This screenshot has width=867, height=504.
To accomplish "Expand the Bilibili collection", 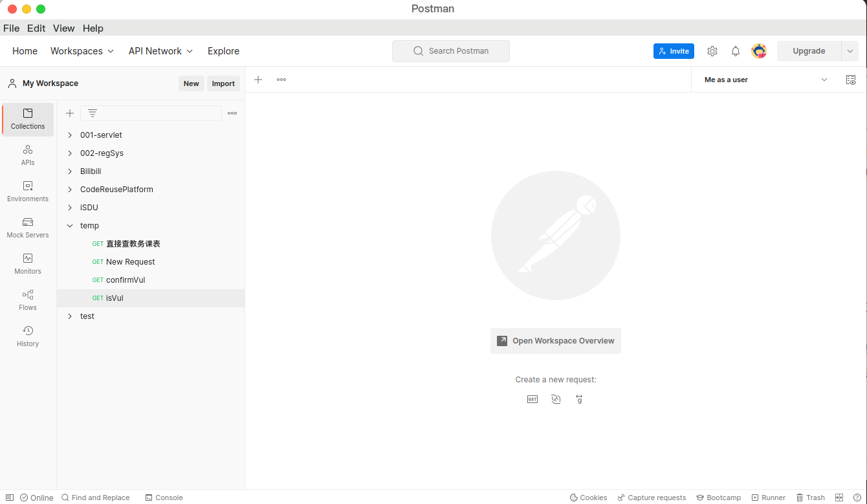I will tap(70, 171).
